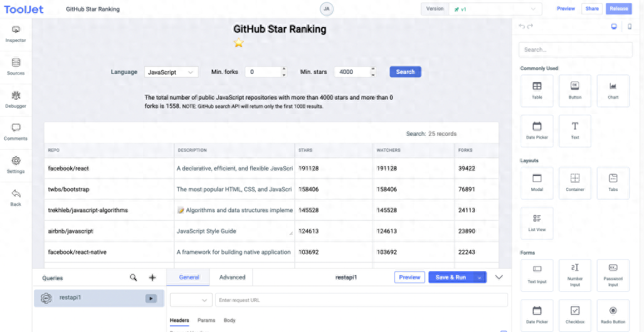Open the Headers tab
This screenshot has width=644, height=332.
point(179,321)
